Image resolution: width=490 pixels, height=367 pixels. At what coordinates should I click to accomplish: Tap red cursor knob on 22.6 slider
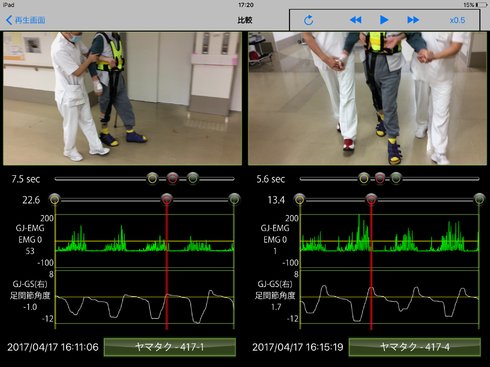point(167,199)
